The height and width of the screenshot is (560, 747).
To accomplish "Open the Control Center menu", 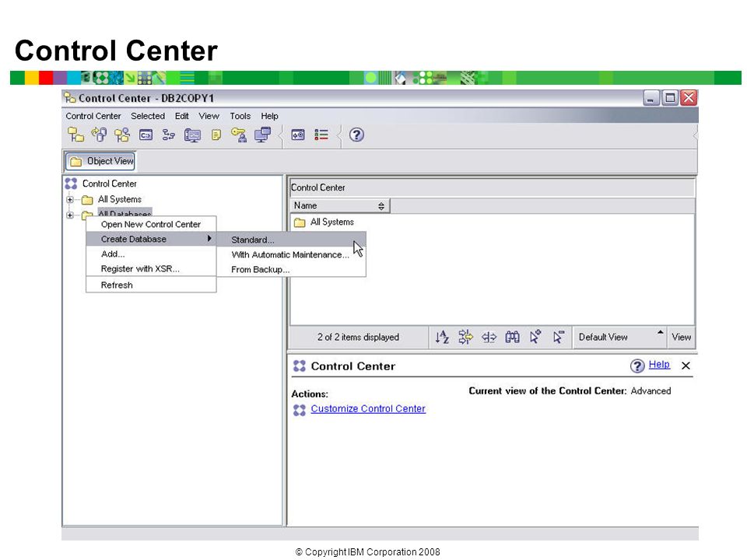I will tap(93, 116).
